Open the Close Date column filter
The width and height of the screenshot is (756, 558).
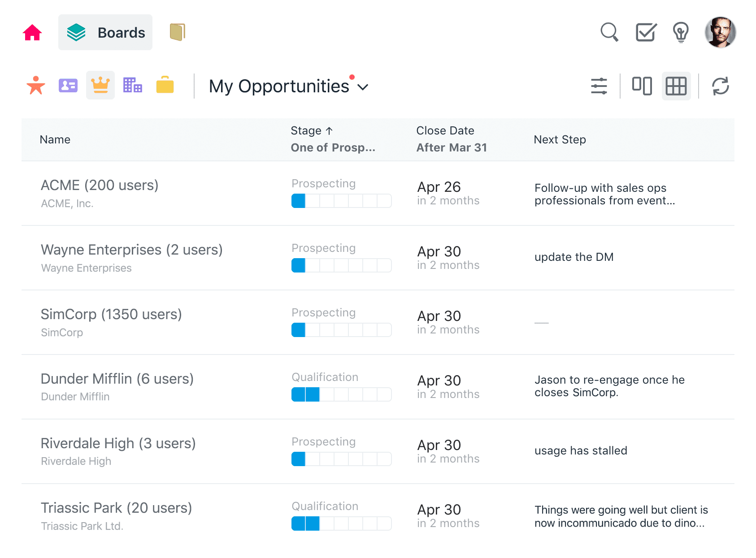coord(452,147)
